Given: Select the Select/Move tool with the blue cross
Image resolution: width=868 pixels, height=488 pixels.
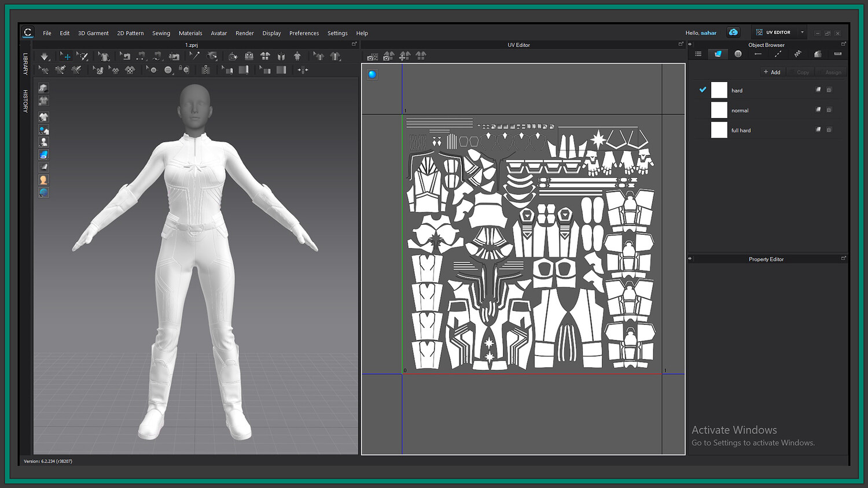Looking at the screenshot, I should [x=66, y=57].
